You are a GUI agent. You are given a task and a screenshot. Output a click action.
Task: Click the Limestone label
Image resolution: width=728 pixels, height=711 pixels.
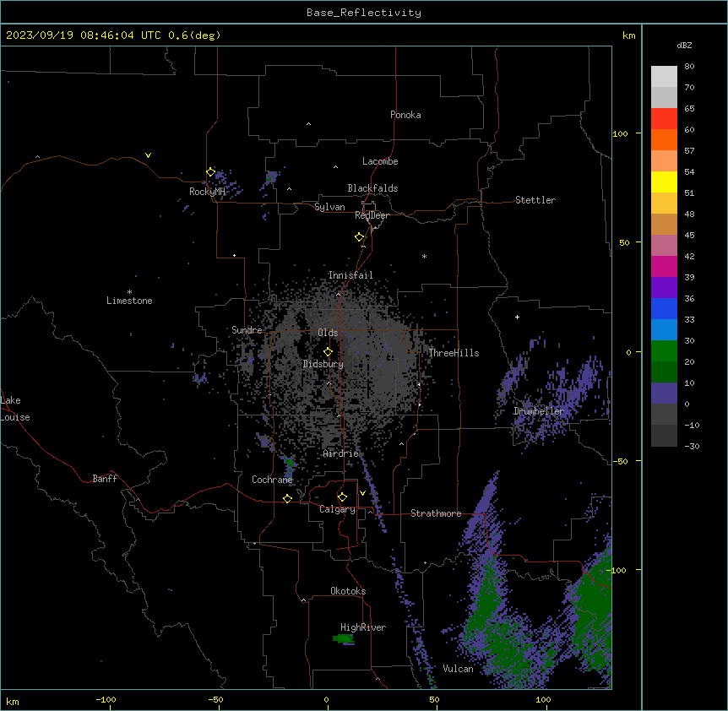[x=129, y=301]
